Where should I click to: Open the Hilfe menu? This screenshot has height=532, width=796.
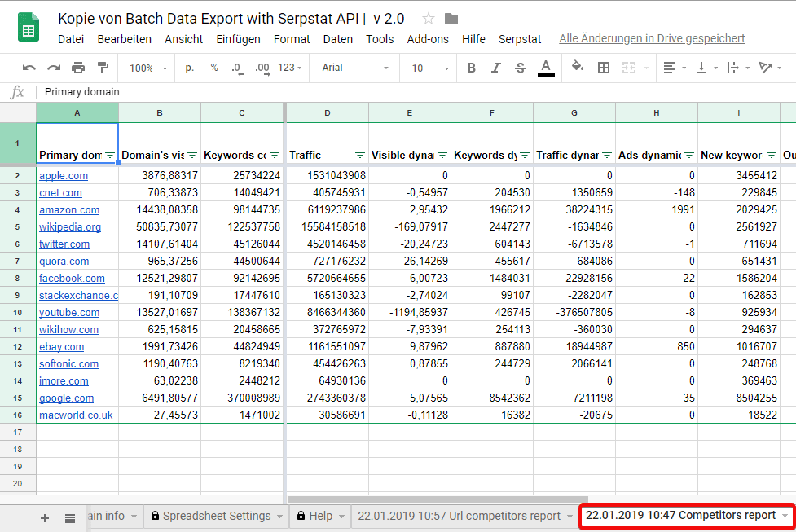coord(473,39)
